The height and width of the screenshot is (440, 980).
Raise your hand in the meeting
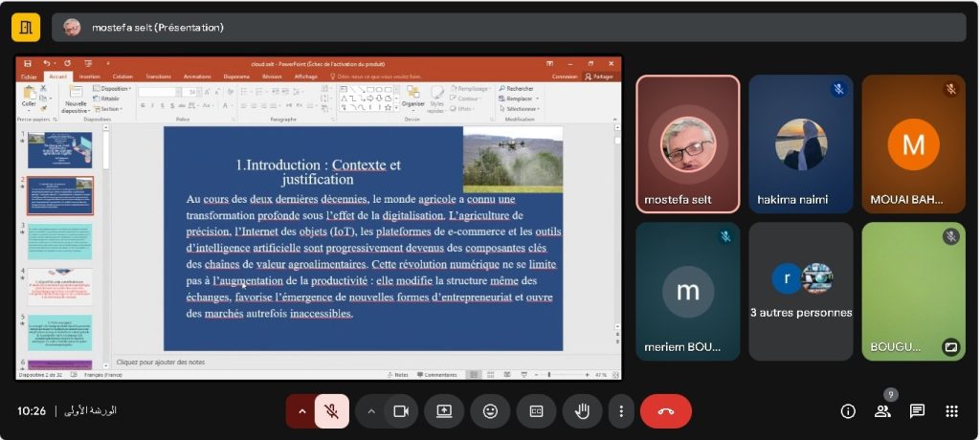(x=582, y=411)
